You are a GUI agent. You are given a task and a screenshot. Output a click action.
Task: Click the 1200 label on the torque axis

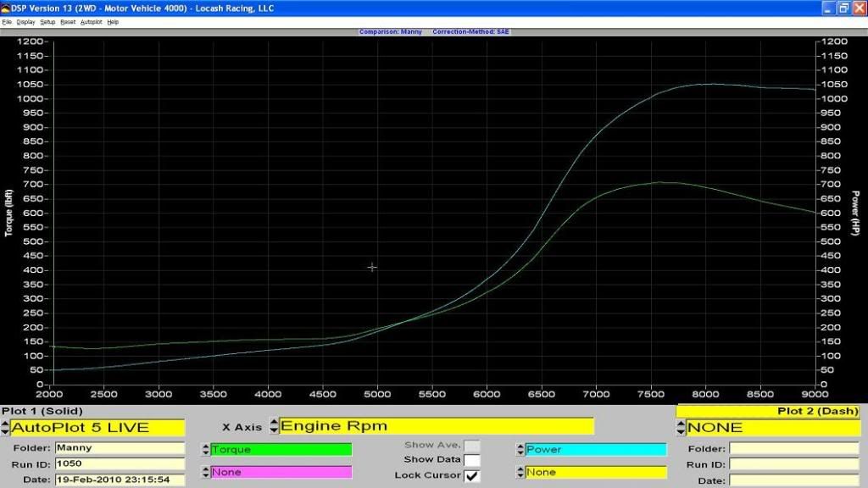[30, 42]
